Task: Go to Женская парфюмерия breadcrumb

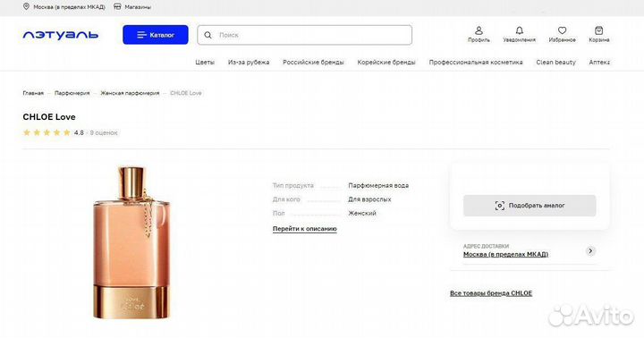Action: pyautogui.click(x=130, y=93)
